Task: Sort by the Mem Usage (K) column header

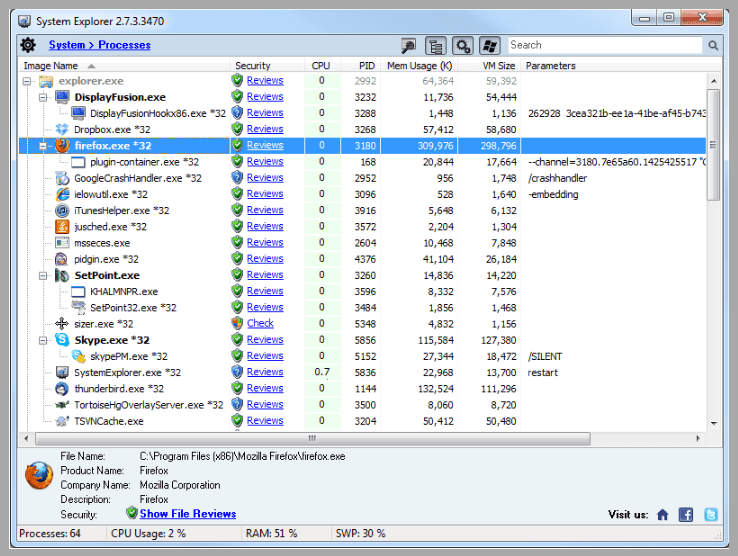Action: pos(419,66)
